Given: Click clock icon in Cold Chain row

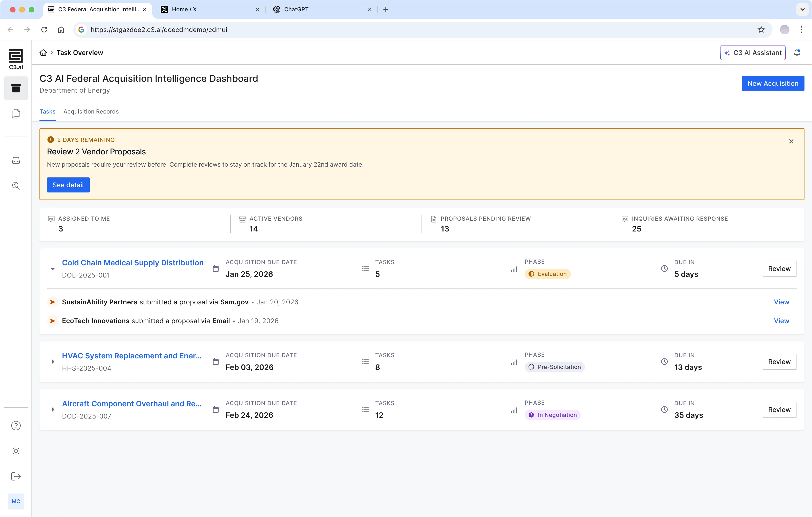Looking at the screenshot, I should 664,268.
